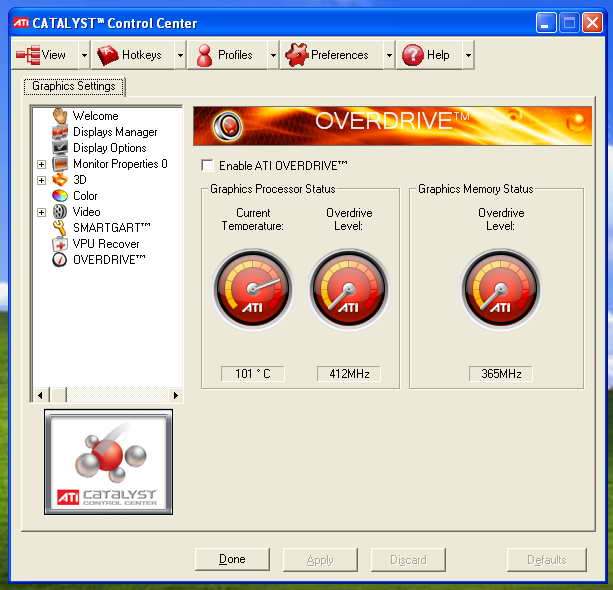
Task: Select the OVERDRIVE tree entry
Action: pos(109,260)
